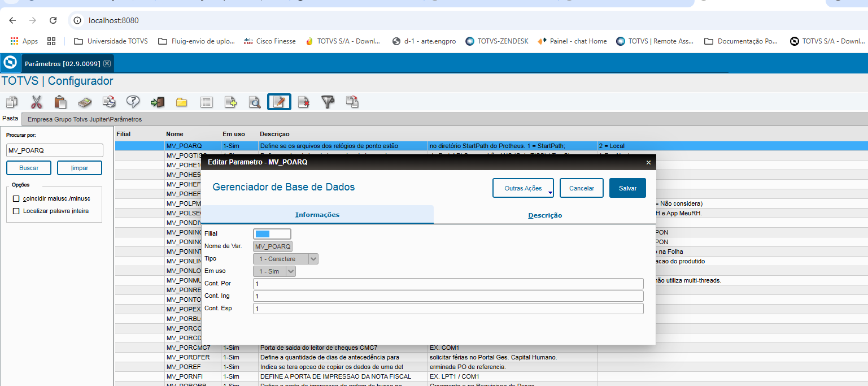The width and height of the screenshot is (868, 386).
Task: Click the Nome column header
Action: (175, 134)
